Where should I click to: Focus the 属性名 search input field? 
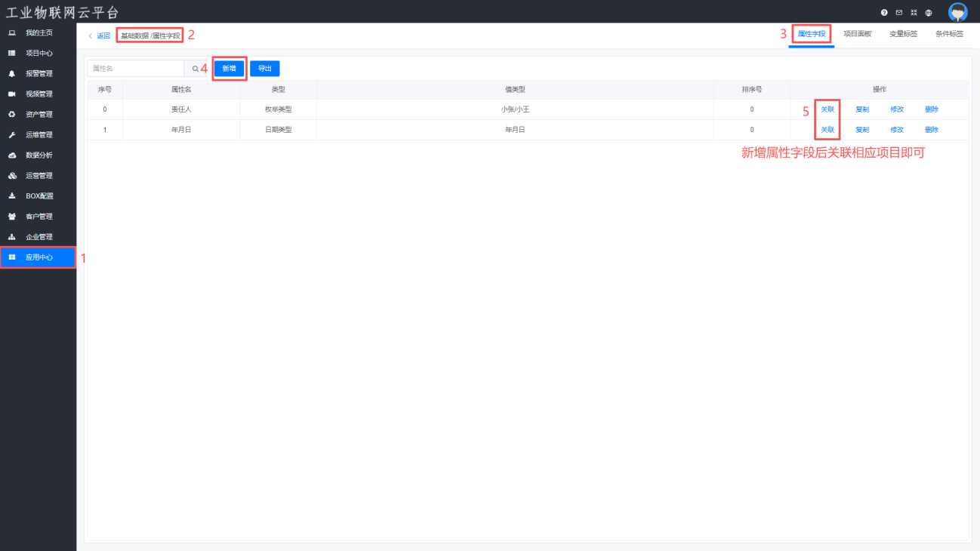coord(136,69)
